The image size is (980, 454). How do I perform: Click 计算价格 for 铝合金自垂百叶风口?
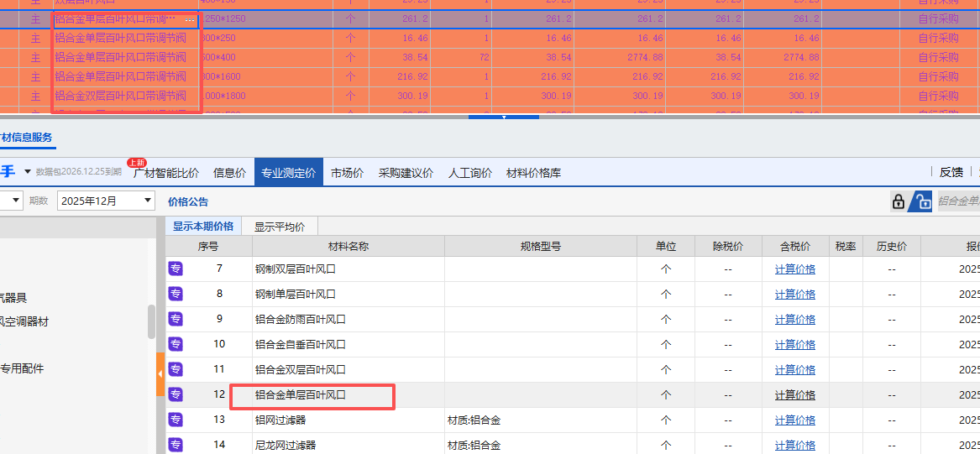795,344
